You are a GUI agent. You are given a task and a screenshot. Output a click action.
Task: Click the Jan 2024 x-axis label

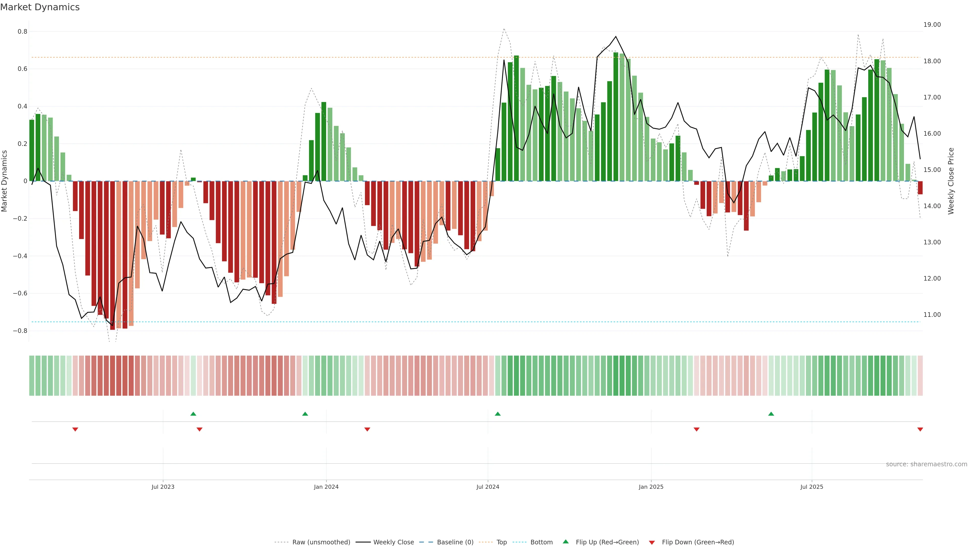point(326,487)
